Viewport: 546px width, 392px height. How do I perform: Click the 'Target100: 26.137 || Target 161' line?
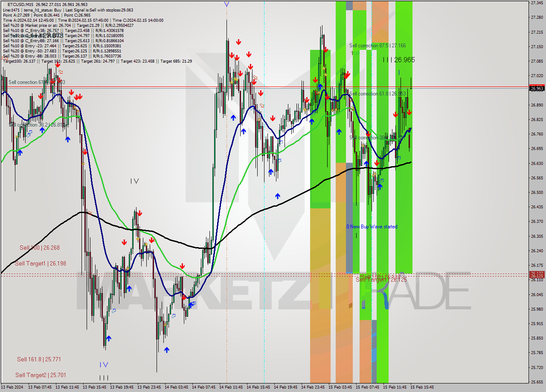point(97,61)
